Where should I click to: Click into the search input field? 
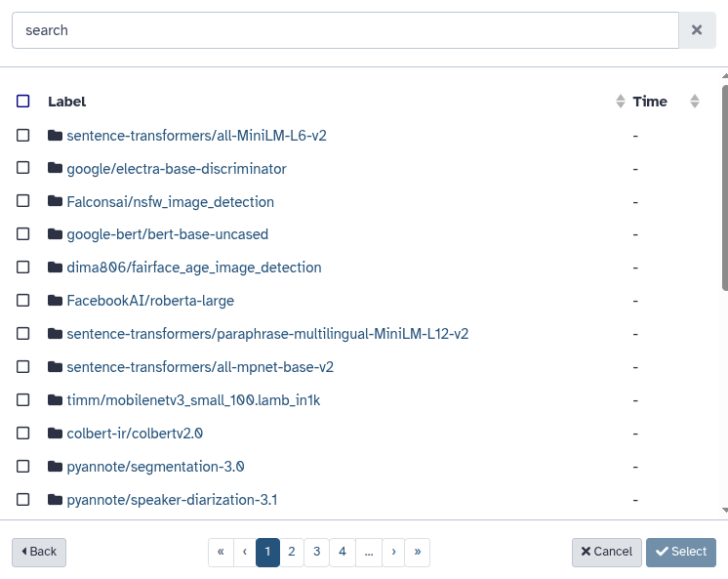[345, 30]
